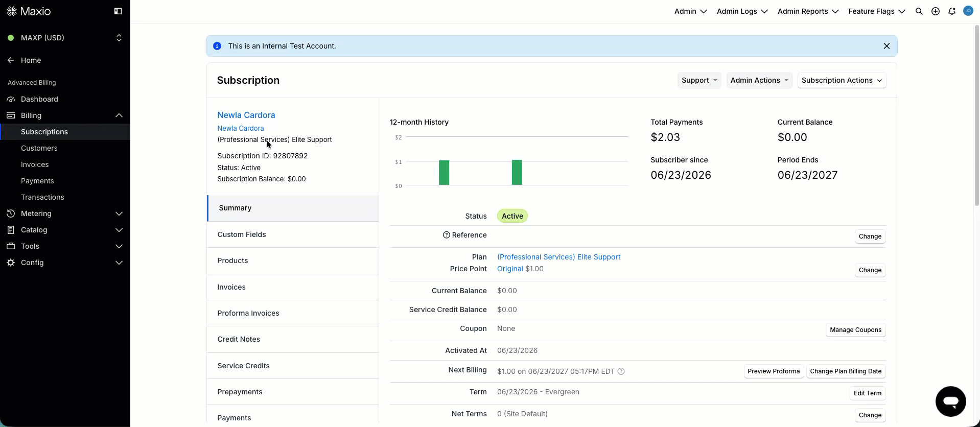Screen dimensions: 980x427
Task: Click the green MAXP site status dot
Action: point(11,38)
